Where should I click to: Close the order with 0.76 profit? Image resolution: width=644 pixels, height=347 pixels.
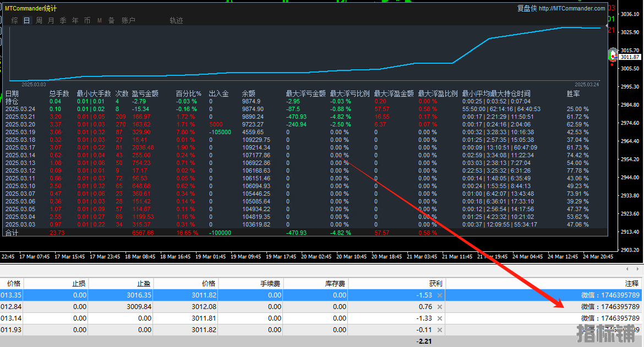[x=439, y=307]
